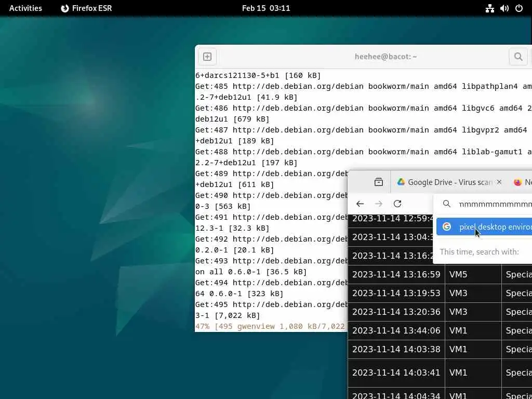Viewport: 532px width, 399px height.
Task: Click VM1 in the 14:03:38 row
Action: tap(473, 350)
